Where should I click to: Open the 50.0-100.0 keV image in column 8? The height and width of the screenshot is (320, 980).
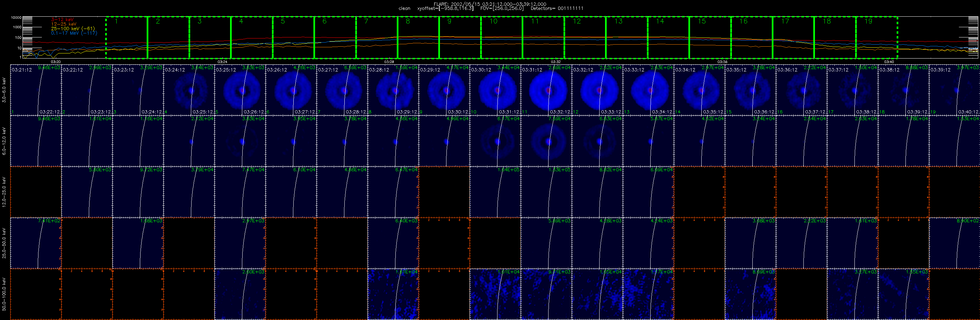(x=393, y=294)
